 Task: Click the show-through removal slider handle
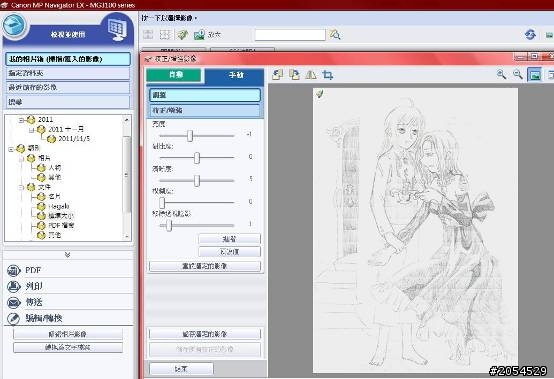169,225
